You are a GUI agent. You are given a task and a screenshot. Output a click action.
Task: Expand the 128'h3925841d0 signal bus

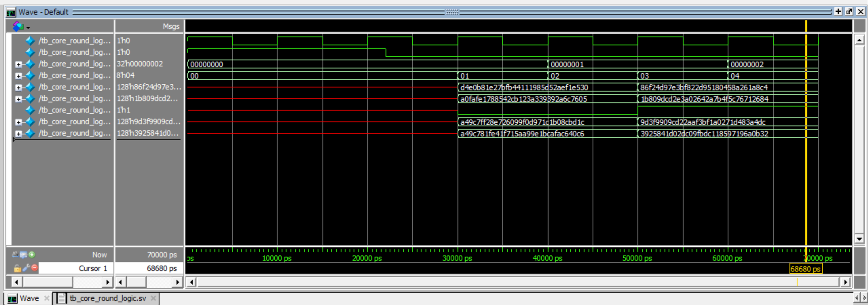coord(18,134)
